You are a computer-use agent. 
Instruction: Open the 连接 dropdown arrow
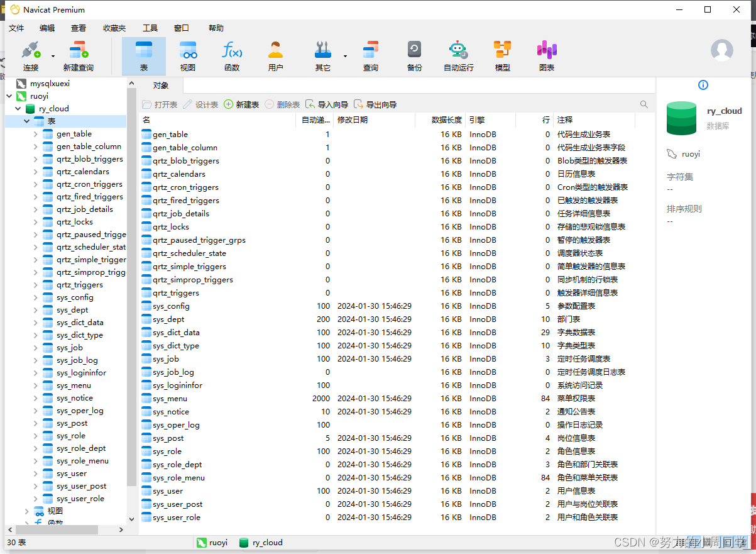tap(53, 56)
